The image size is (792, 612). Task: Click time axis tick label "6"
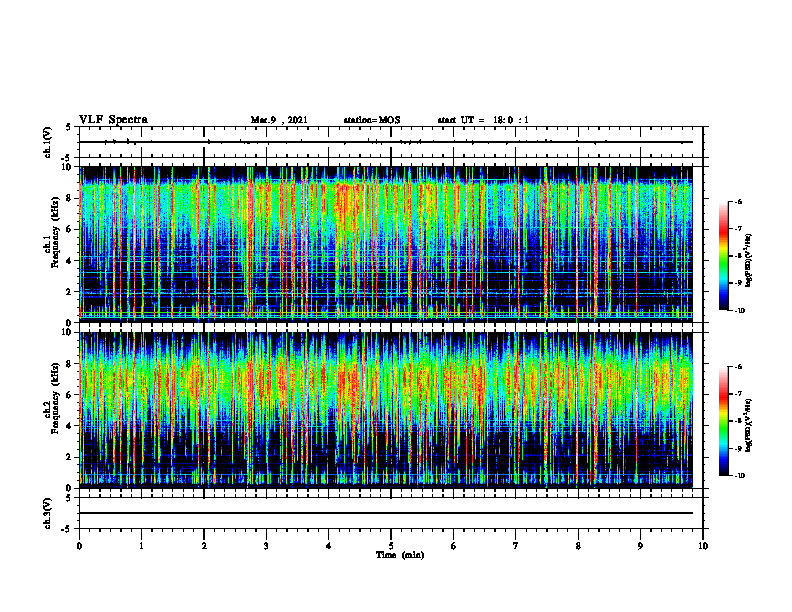[x=454, y=546]
